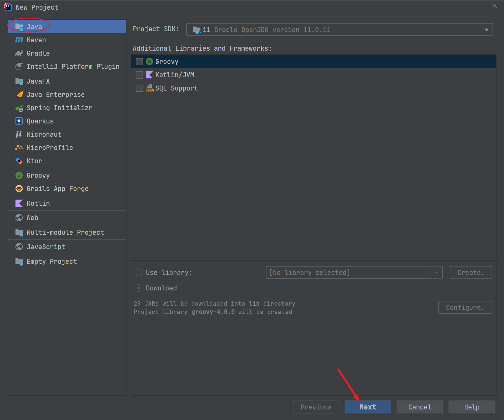This screenshot has width=504, height=420.
Task: Click the Micronaut mu icon
Action: click(19, 134)
